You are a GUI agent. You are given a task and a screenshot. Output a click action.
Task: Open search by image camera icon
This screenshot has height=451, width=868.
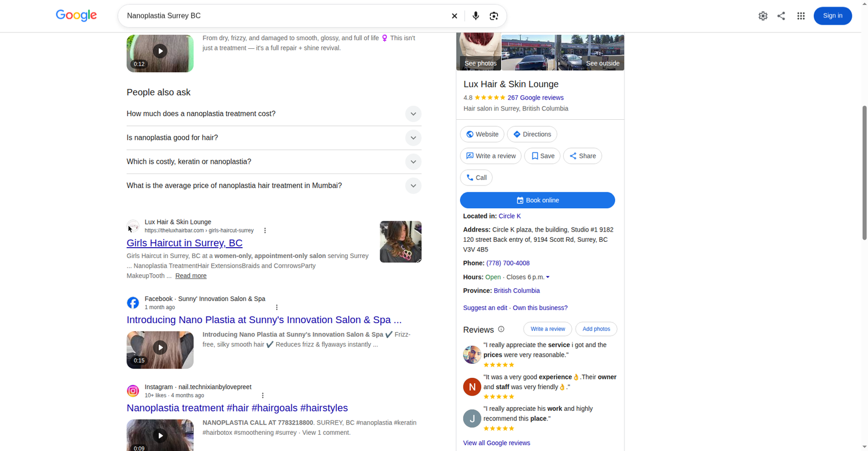pos(494,16)
